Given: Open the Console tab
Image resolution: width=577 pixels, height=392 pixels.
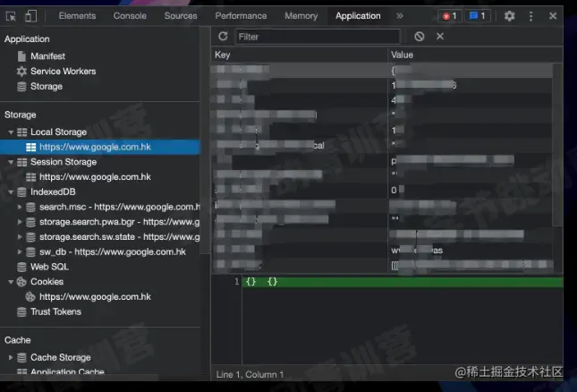Looking at the screenshot, I should [130, 16].
